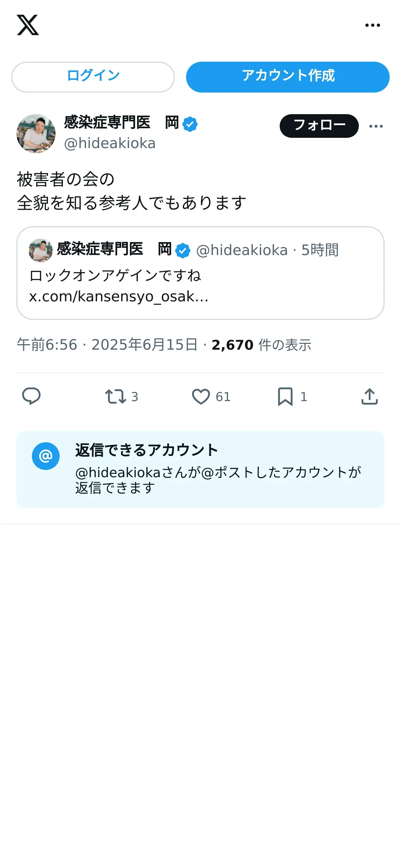Toggle the フォロー button for @hideakioka

pyautogui.click(x=319, y=126)
